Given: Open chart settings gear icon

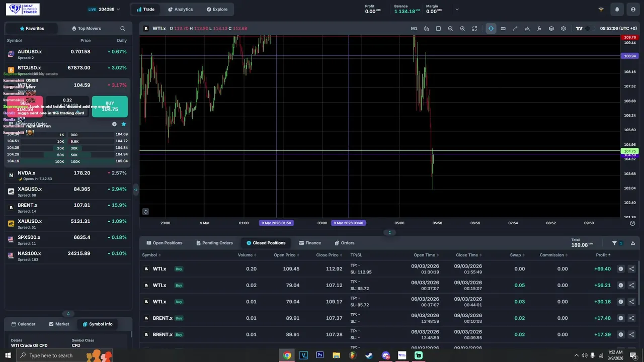Looking at the screenshot, I should pyautogui.click(x=563, y=29).
